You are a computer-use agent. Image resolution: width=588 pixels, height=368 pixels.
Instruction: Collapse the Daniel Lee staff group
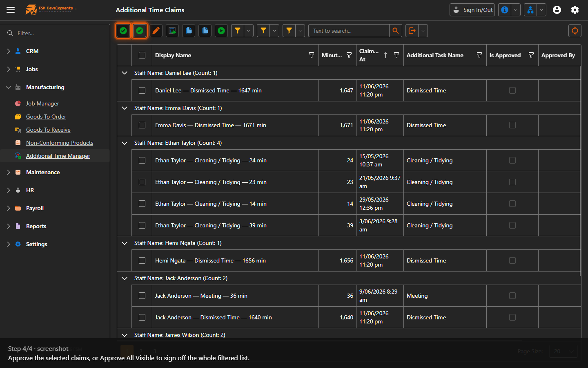pyautogui.click(x=125, y=73)
